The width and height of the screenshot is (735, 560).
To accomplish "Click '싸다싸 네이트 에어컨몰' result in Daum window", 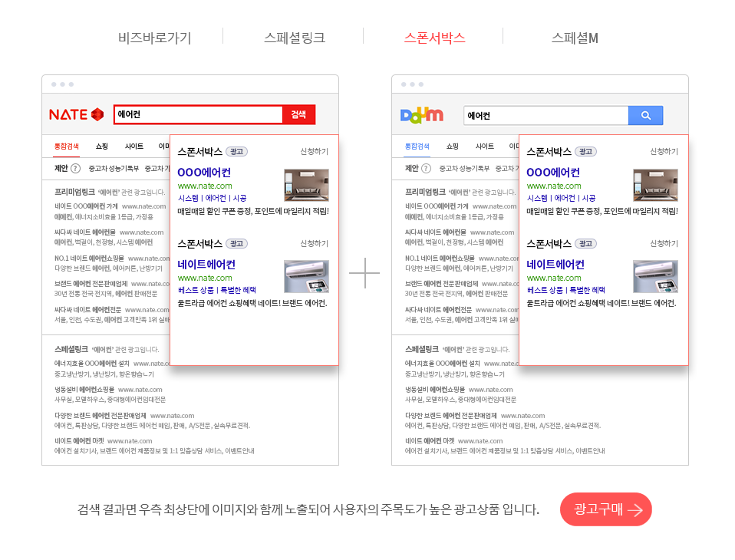I will pyautogui.click(x=436, y=232).
